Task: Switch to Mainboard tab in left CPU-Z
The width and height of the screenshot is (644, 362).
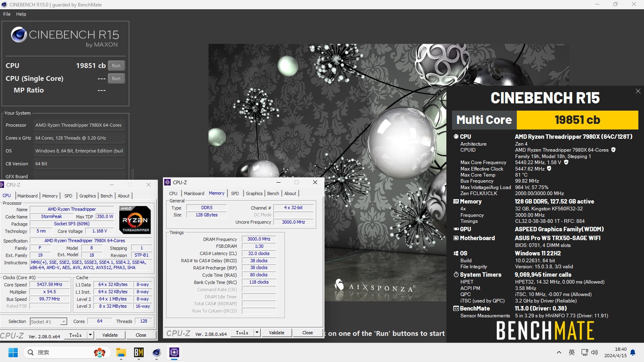Action: 27,196
